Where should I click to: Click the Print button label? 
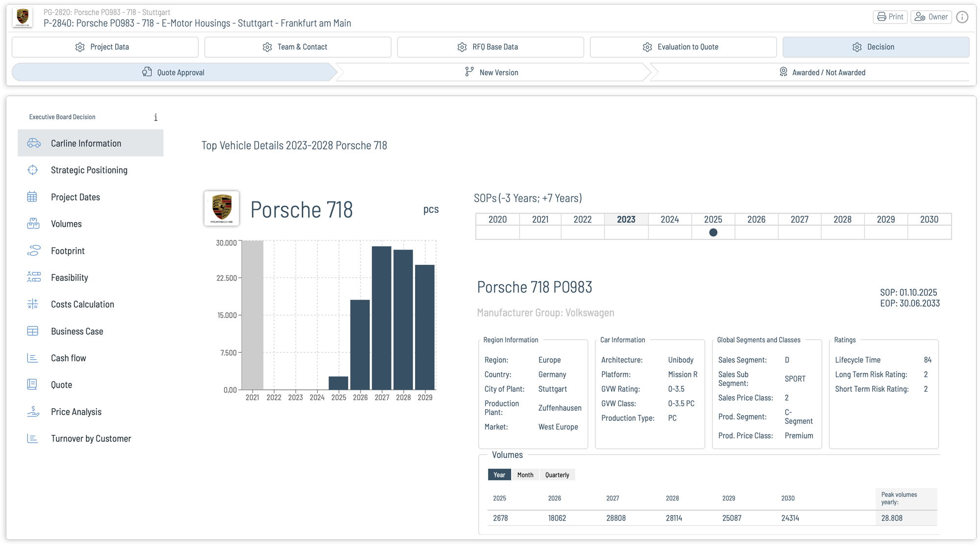tap(896, 17)
